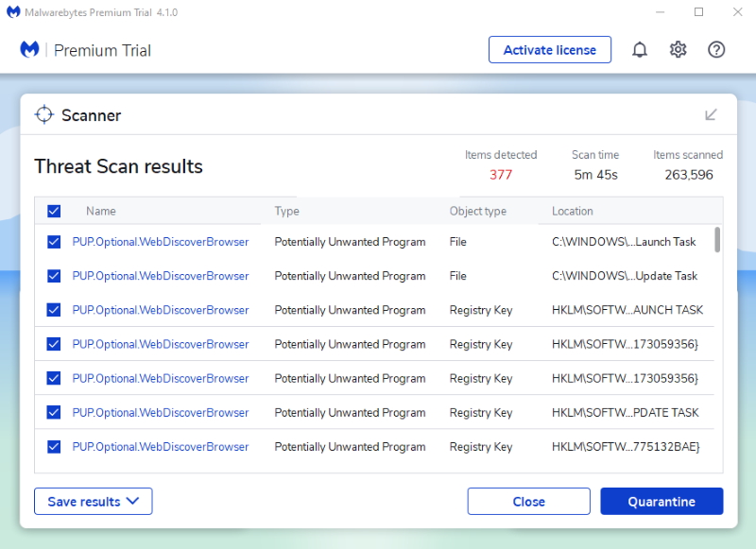Sort results by Object type column header
The height and width of the screenshot is (549, 756).
click(x=477, y=212)
